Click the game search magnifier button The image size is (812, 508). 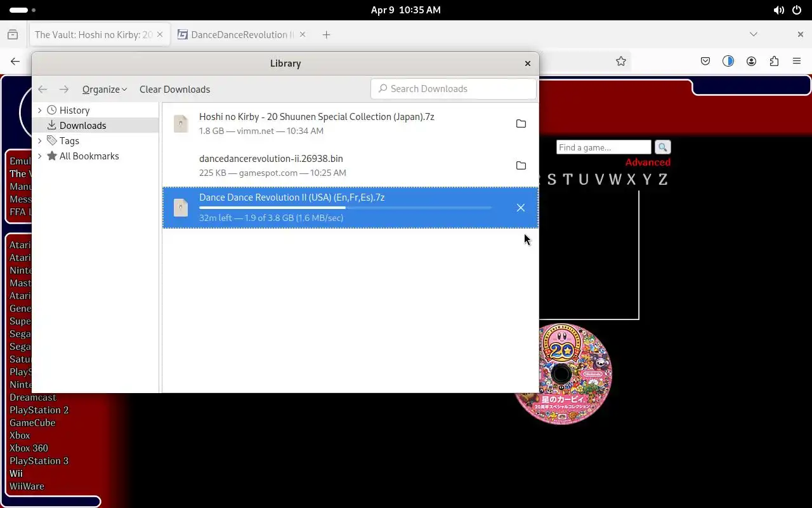[662, 147]
